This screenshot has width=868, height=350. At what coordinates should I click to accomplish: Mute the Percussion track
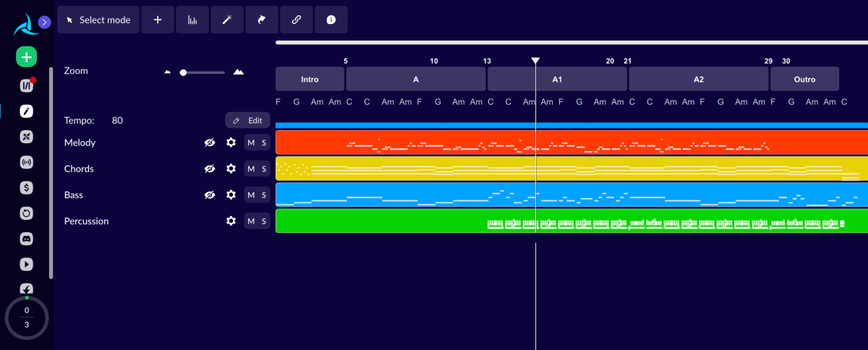[251, 221]
